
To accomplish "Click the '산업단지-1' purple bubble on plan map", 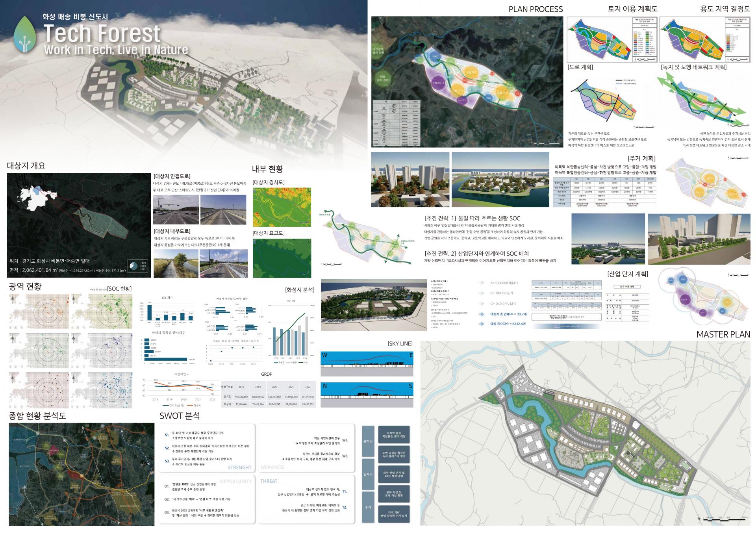I will (438, 83).
